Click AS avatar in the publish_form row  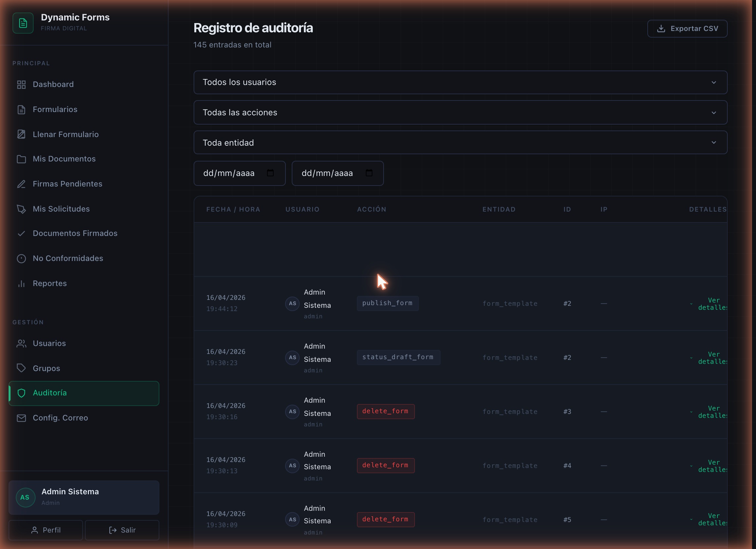click(x=292, y=303)
